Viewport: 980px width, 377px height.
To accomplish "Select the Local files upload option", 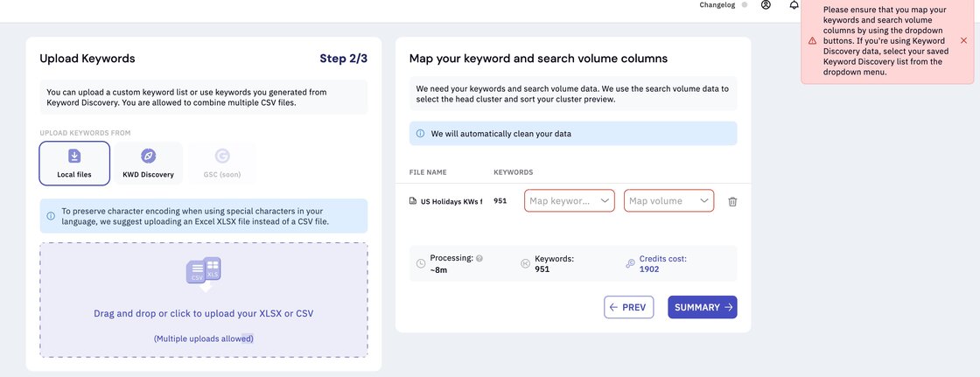I will click(x=74, y=164).
